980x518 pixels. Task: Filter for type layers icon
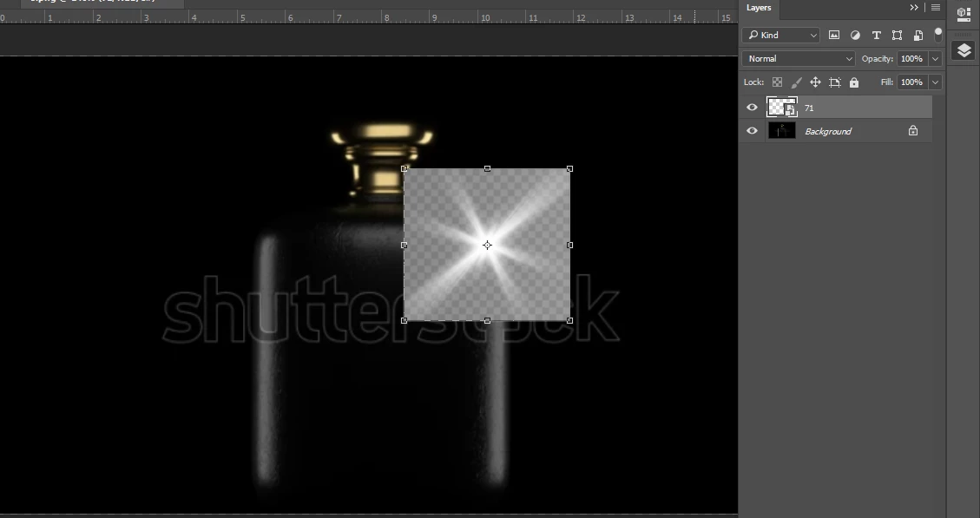coord(876,35)
